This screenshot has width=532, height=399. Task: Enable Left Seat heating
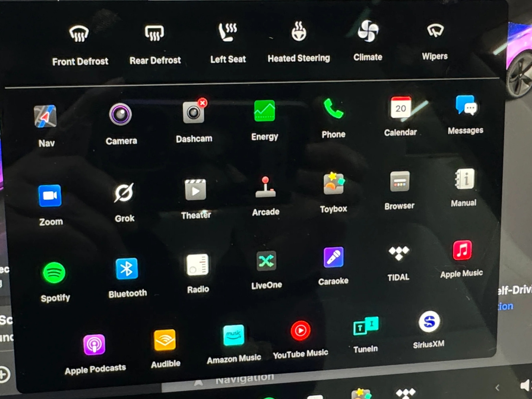coord(228,32)
